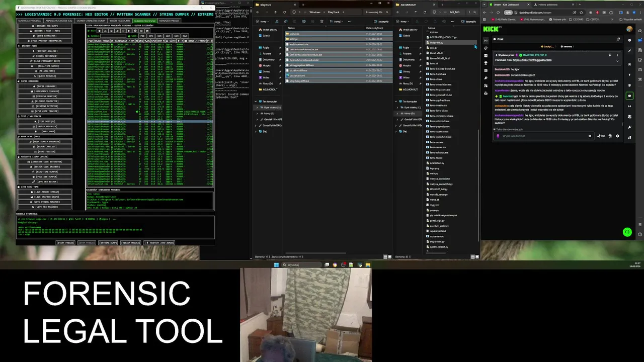Viewport: 644px width, 362px height.
Task: Delete selected files via DiagTrack trash icon
Action: tap(321, 22)
